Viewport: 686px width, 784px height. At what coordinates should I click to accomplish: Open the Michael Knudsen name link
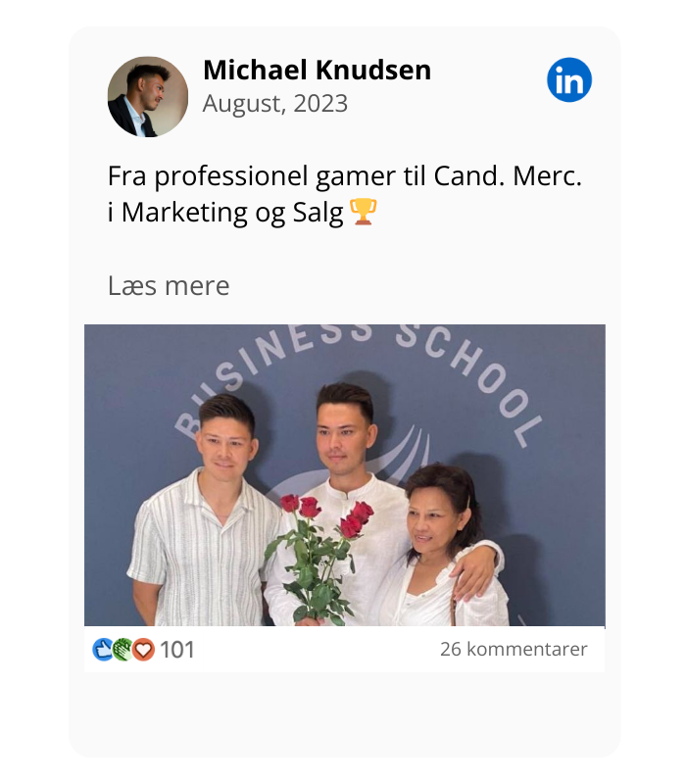[317, 70]
